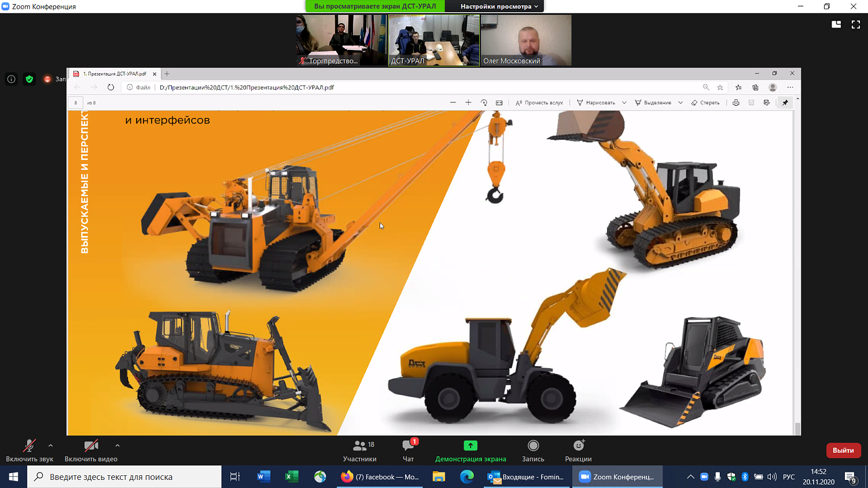Image resolution: width=868 pixels, height=488 pixels.
Task: Click the Save as PDF icon
Action: tap(767, 102)
